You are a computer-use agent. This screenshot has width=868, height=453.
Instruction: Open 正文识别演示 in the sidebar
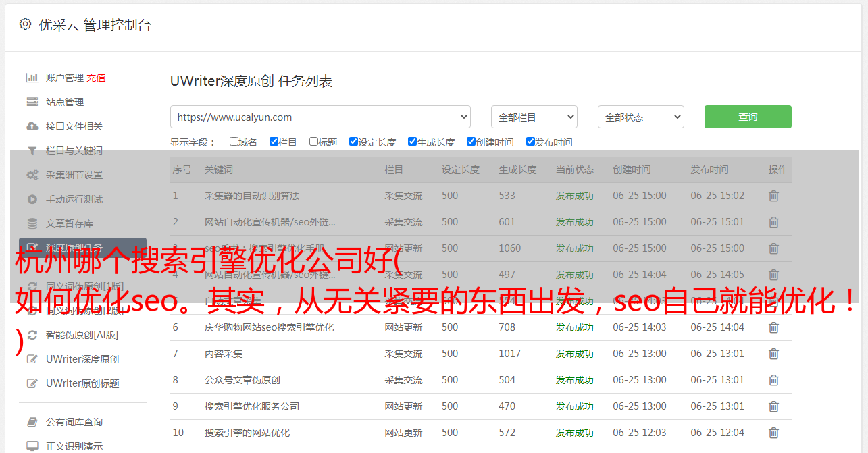(74, 446)
